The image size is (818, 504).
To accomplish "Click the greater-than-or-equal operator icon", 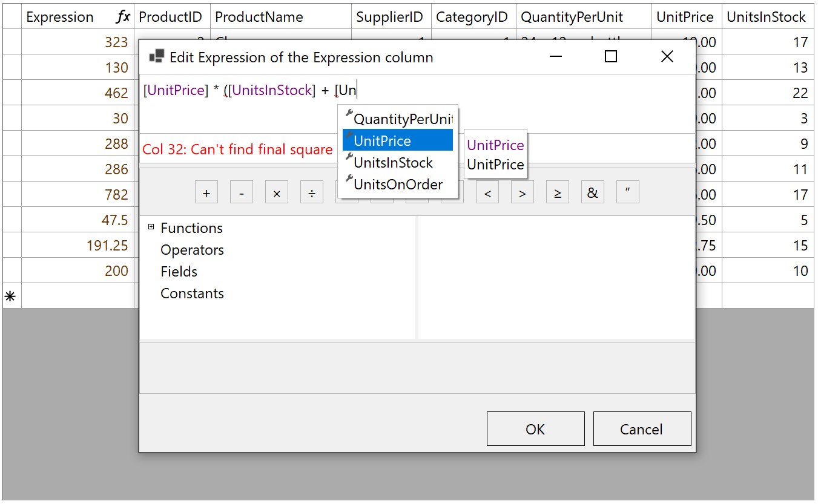I will (x=557, y=192).
